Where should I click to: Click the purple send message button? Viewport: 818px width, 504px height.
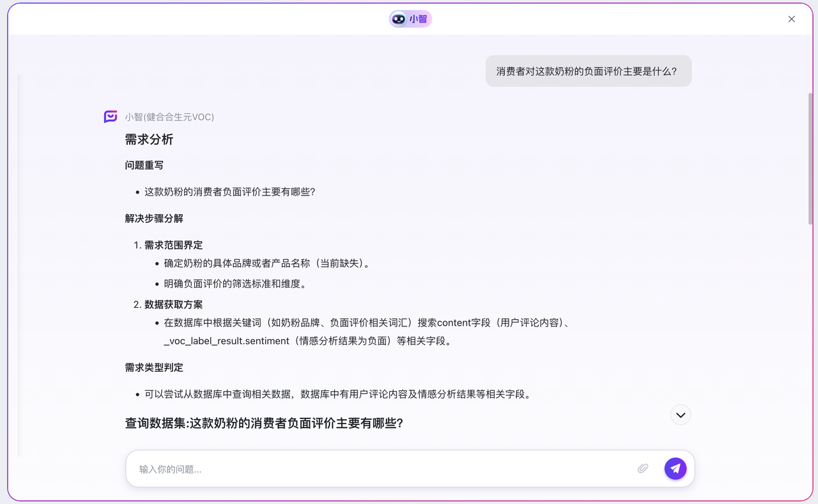675,469
